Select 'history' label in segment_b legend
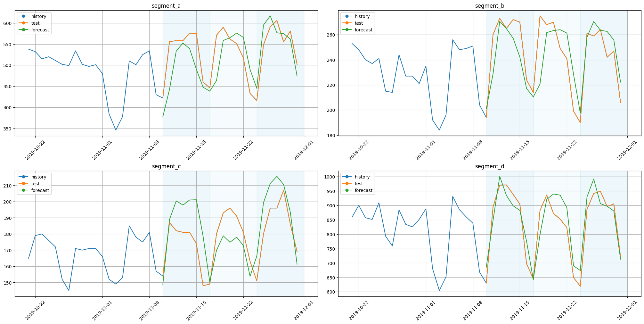This screenshot has height=324, width=644. coord(362,16)
